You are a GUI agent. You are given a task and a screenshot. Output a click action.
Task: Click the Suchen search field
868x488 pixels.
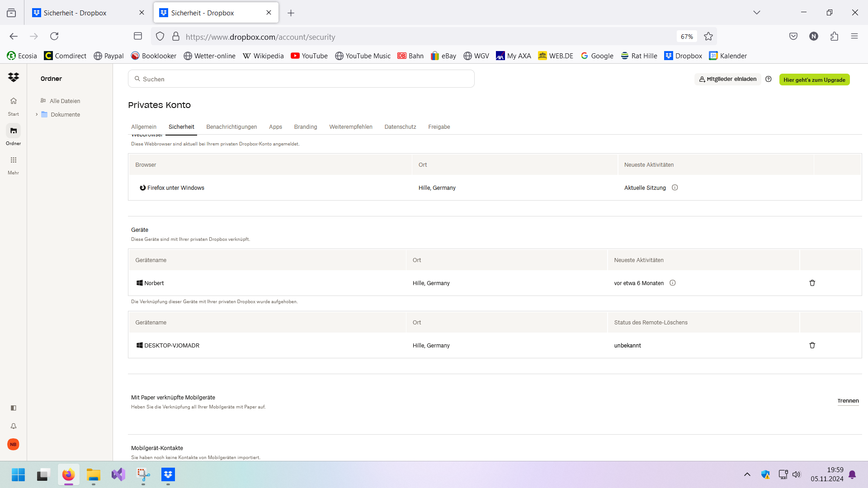[301, 79]
